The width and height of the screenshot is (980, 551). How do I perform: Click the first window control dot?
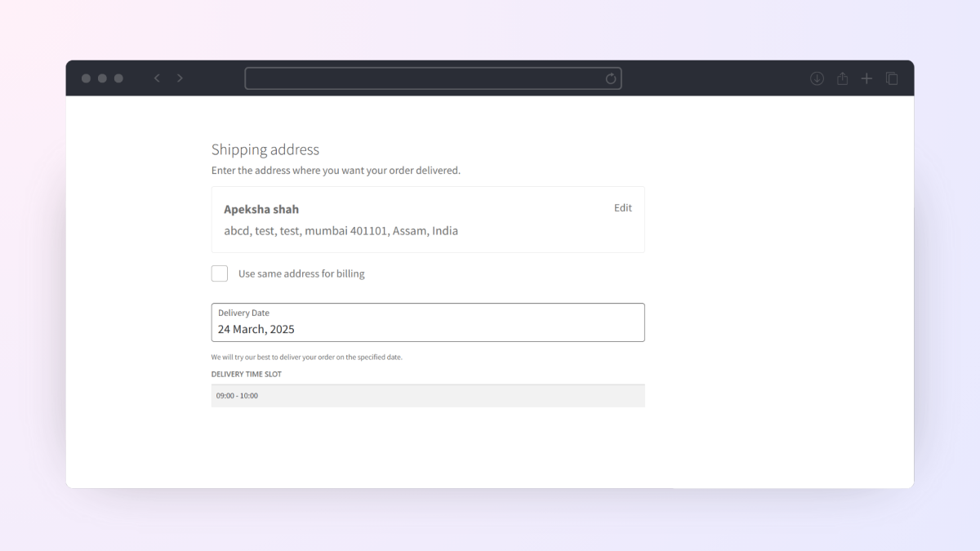(x=86, y=78)
